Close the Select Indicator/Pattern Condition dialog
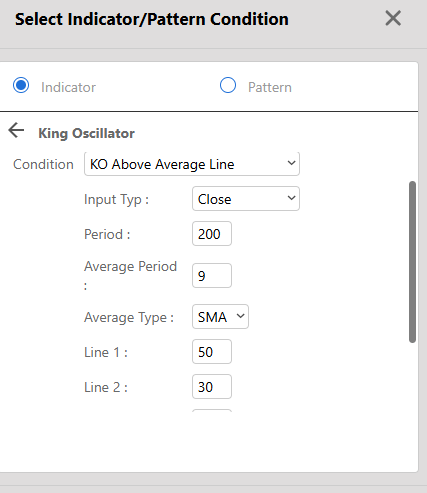Viewport: 427px width, 493px height. pyautogui.click(x=393, y=18)
